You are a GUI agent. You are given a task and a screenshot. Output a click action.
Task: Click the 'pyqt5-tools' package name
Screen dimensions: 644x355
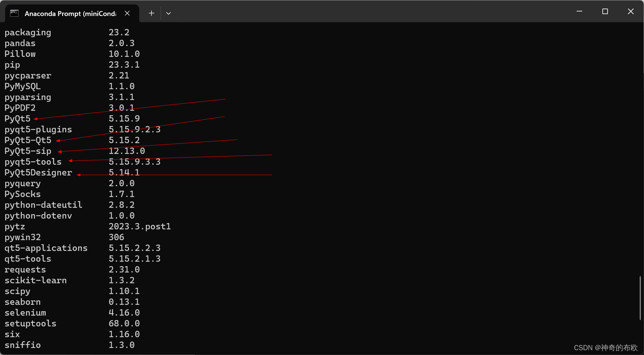(x=33, y=162)
